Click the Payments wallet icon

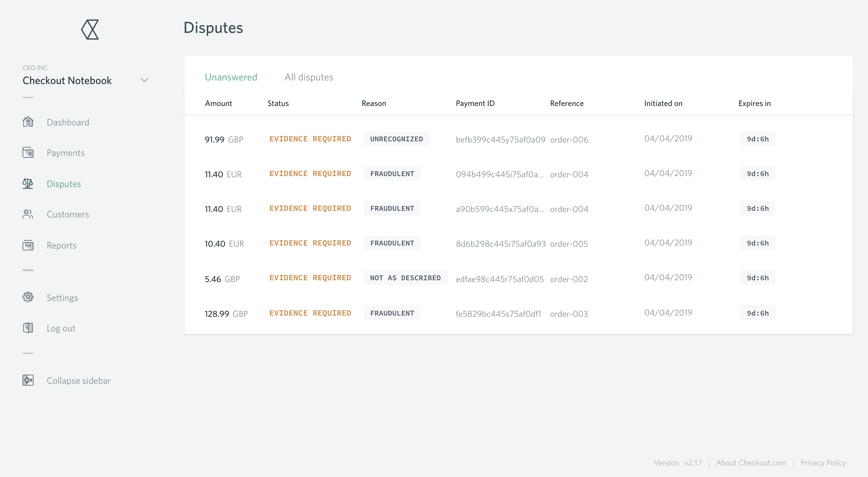click(x=28, y=152)
